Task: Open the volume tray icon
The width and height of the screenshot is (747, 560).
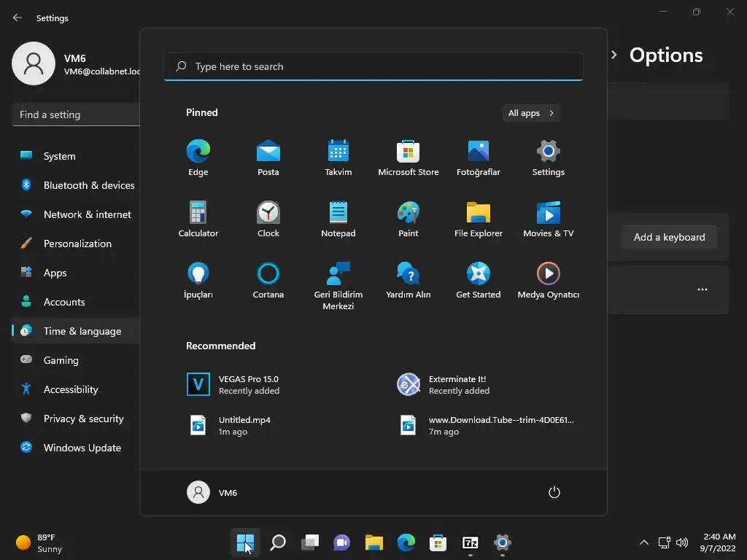Action: pyautogui.click(x=682, y=542)
